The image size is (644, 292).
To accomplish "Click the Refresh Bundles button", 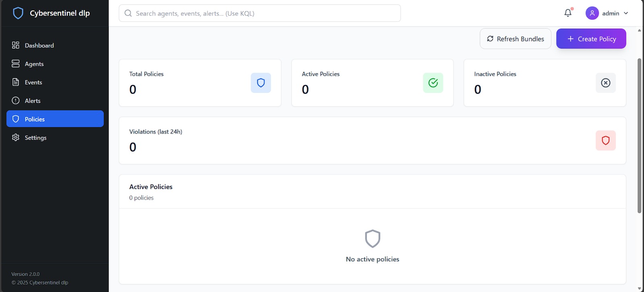I will [515, 39].
